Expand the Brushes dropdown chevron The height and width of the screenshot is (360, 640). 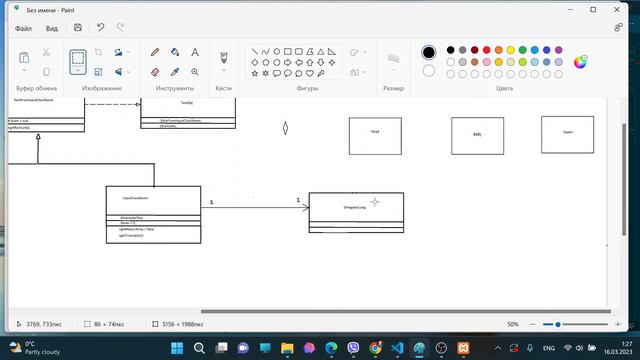(224, 70)
